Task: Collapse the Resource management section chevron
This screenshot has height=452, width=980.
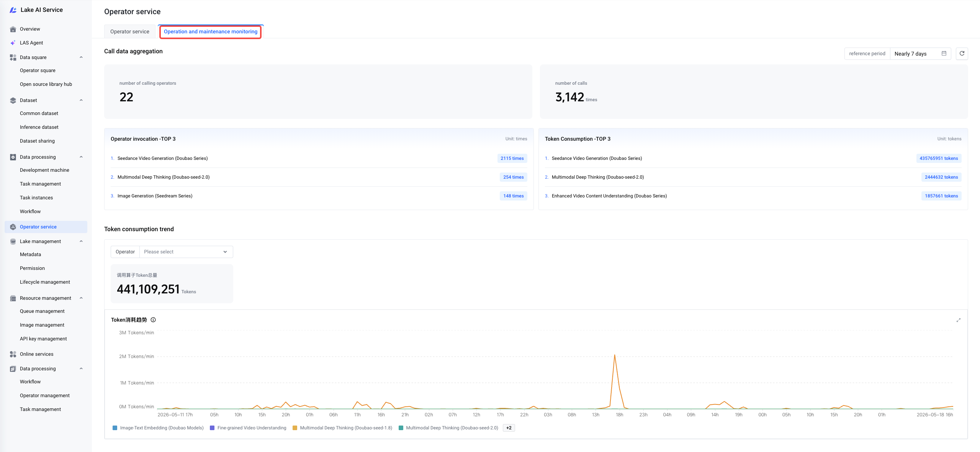Action: click(81, 298)
